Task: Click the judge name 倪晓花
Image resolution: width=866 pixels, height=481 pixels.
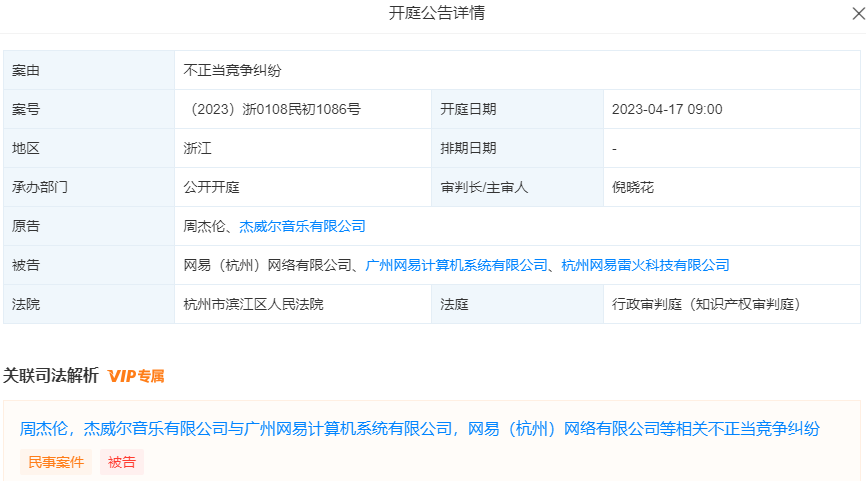Action: coord(632,187)
